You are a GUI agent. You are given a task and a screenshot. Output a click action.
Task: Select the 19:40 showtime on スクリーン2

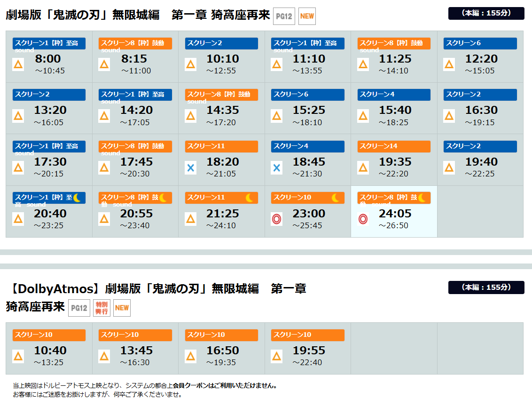point(481,162)
